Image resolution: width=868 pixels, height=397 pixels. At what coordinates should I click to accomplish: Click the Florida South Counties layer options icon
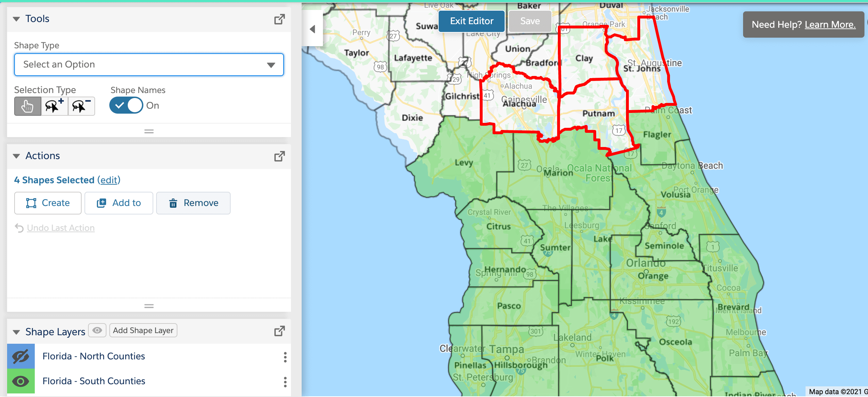(x=286, y=381)
